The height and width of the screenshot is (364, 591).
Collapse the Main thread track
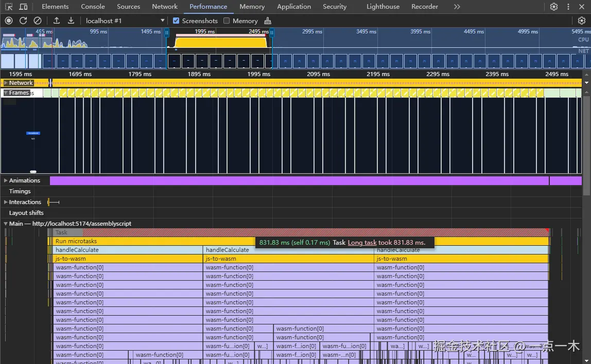tap(6, 224)
